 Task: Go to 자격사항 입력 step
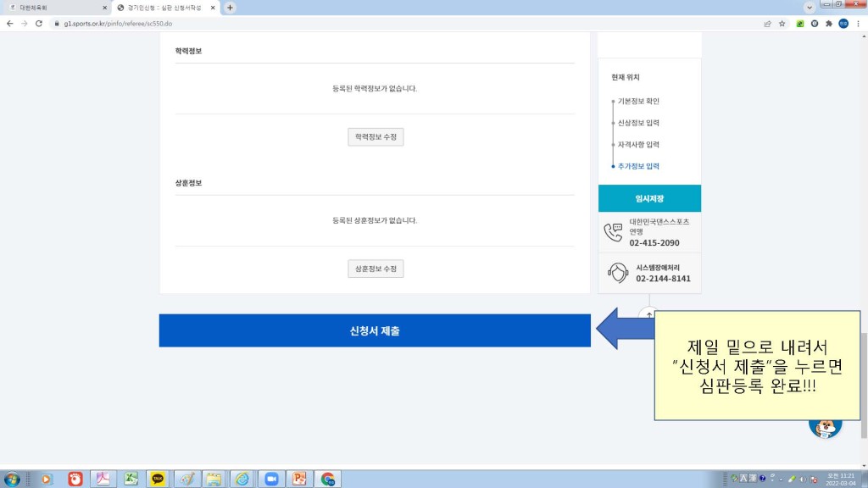(x=637, y=145)
